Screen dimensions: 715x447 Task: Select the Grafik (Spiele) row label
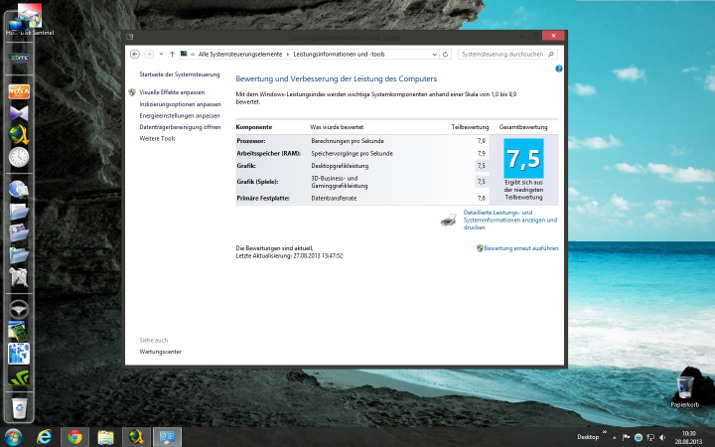(x=257, y=182)
